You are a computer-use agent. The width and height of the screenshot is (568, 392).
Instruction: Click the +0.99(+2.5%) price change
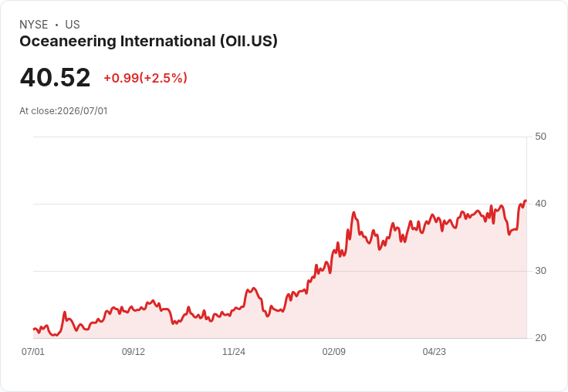tap(145, 78)
